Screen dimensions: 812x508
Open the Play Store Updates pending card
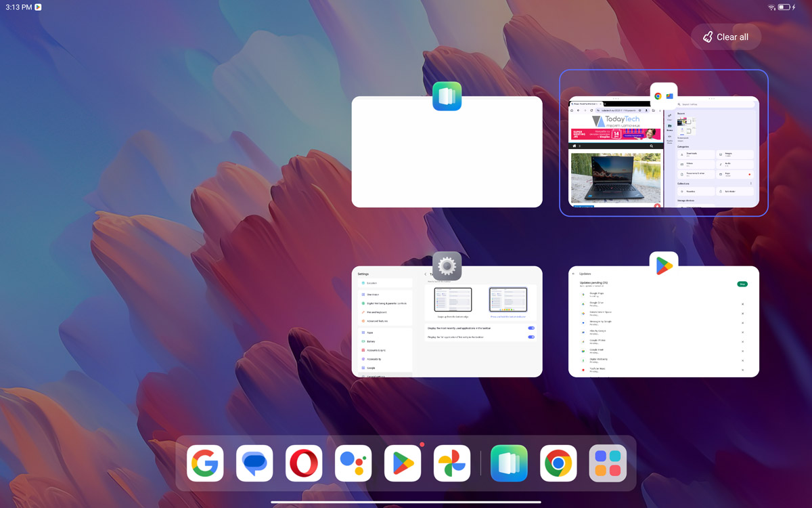tap(664, 322)
